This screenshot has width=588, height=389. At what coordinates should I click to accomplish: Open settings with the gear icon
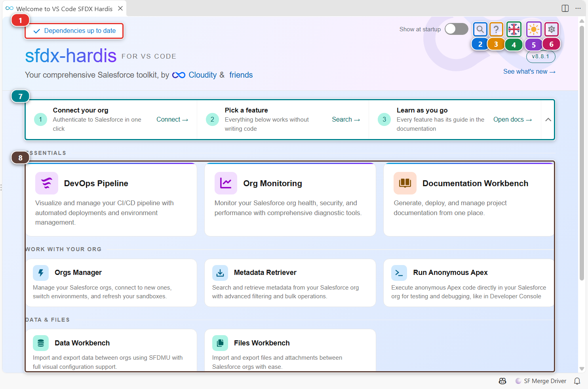point(552,29)
